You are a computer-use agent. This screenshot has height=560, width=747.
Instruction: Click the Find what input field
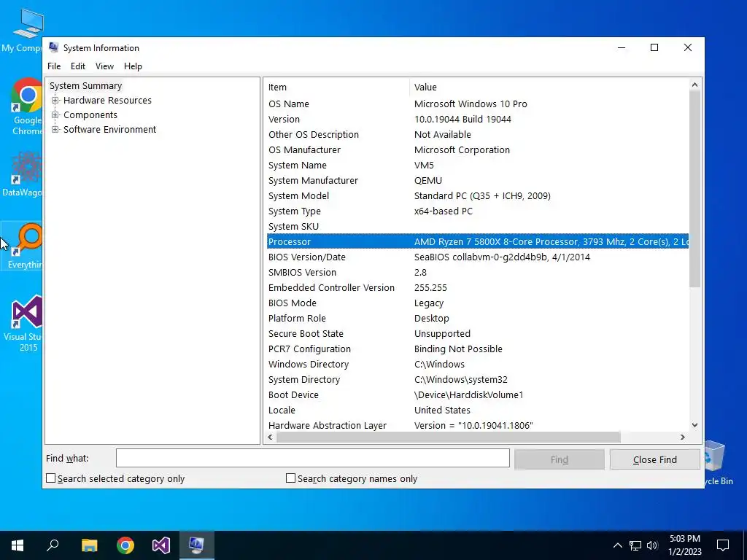(312, 458)
